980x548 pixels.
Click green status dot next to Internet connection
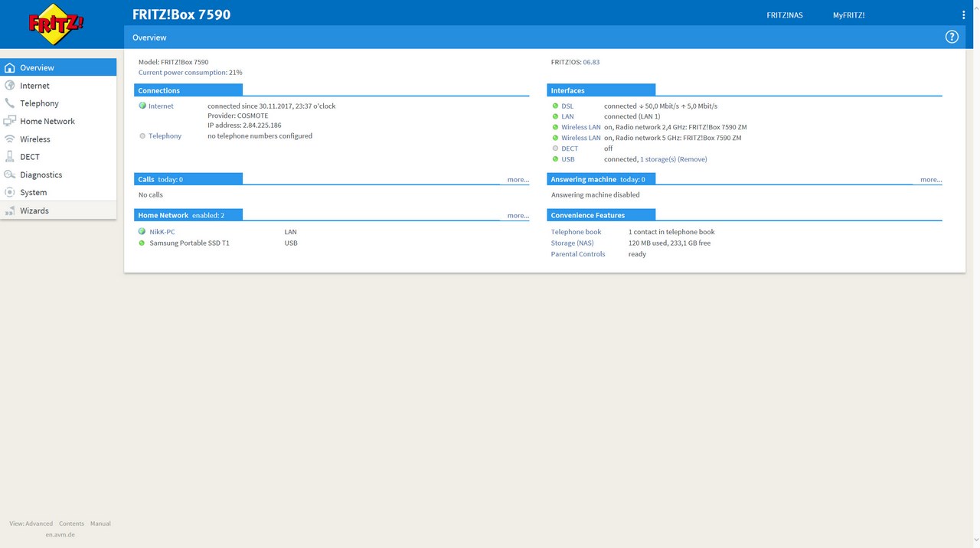[142, 106]
